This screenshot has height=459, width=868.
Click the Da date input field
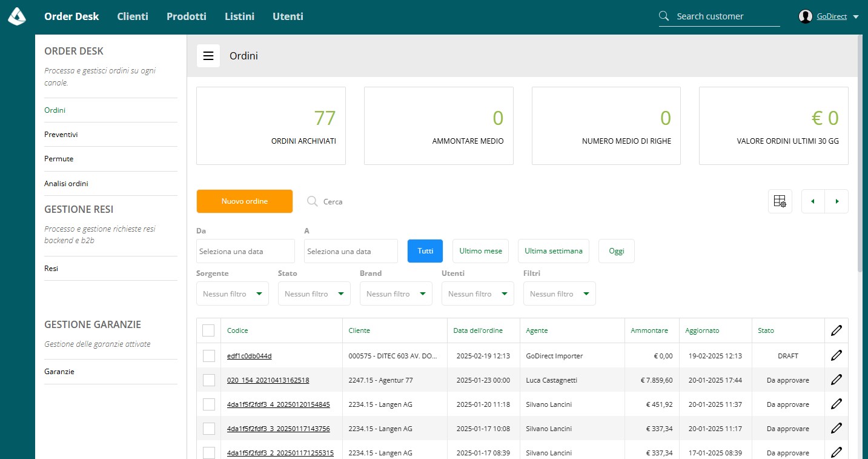click(x=246, y=251)
